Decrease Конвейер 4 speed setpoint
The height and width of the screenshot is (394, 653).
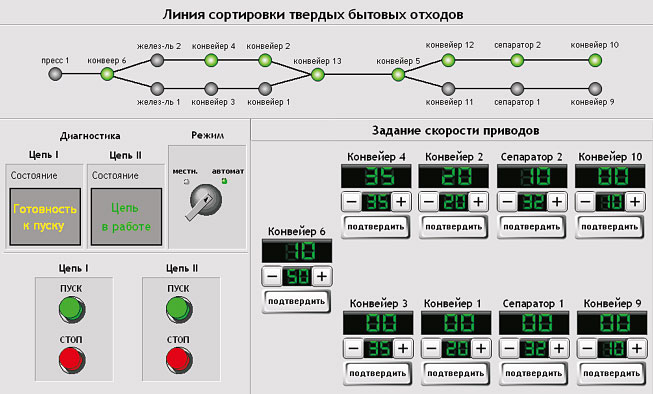(351, 202)
